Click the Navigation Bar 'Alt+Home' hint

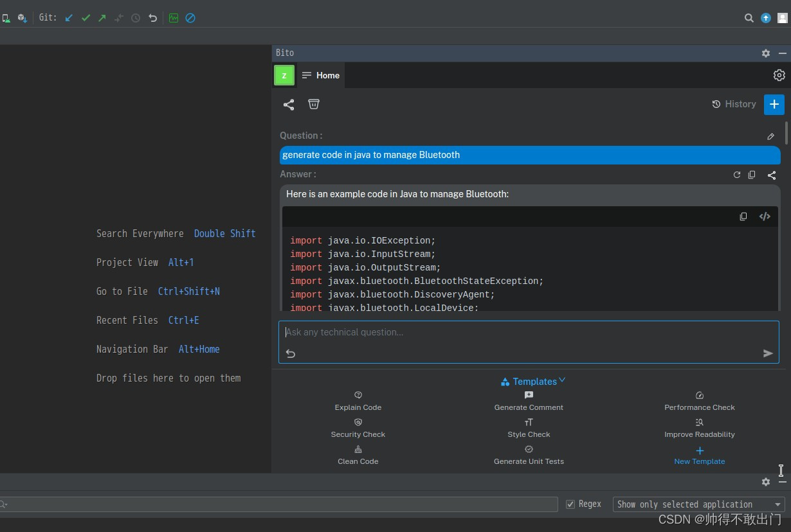(x=199, y=350)
